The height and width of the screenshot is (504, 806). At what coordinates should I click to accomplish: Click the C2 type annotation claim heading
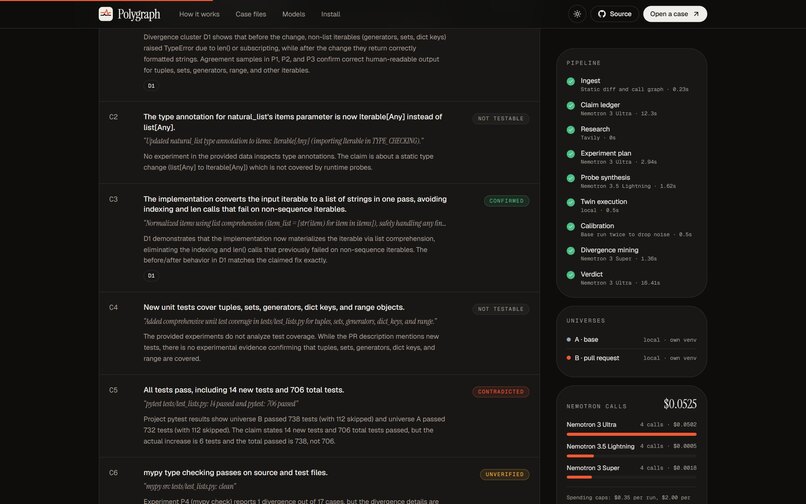(292, 122)
